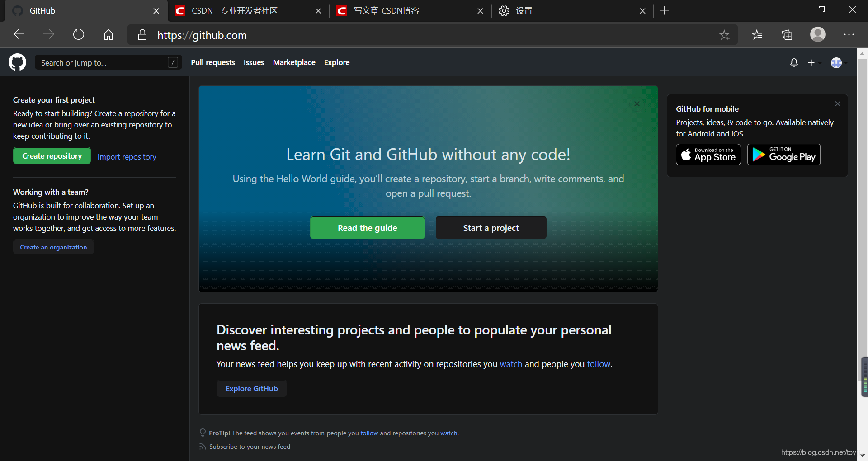This screenshot has height=461, width=868.
Task: View site info via lock icon
Action: click(x=142, y=35)
